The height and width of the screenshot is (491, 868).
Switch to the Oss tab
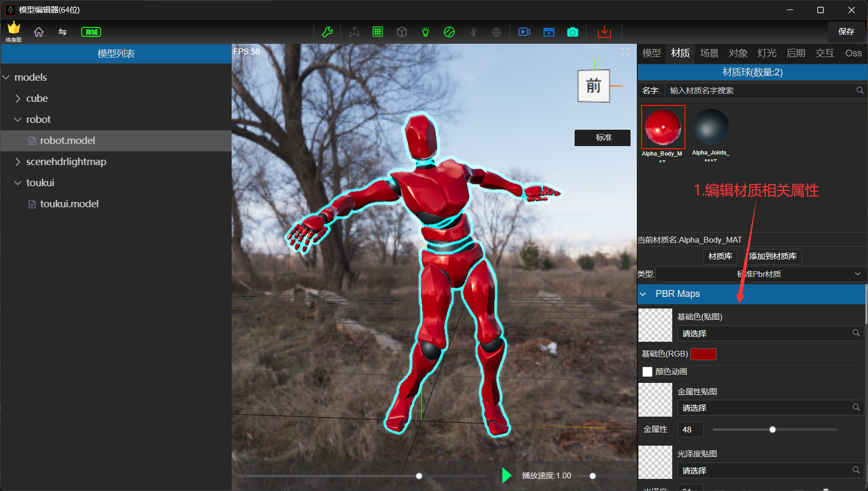(x=853, y=53)
